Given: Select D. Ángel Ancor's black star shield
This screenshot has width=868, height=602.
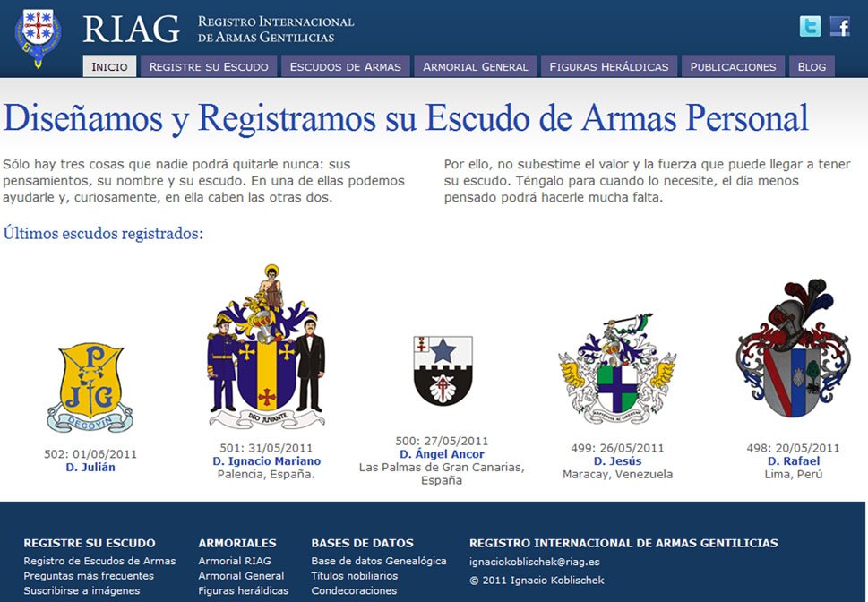Looking at the screenshot, I should (443, 371).
